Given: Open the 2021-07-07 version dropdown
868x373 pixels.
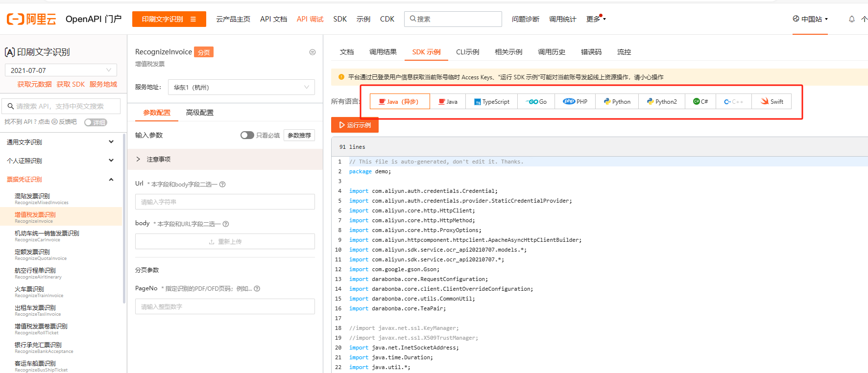Looking at the screenshot, I should coord(61,70).
